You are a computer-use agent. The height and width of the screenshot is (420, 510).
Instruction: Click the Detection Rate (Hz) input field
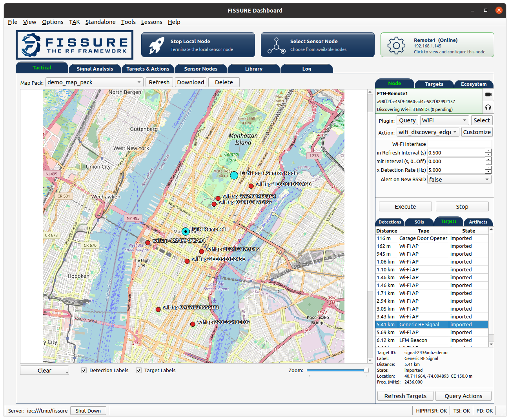coord(456,170)
